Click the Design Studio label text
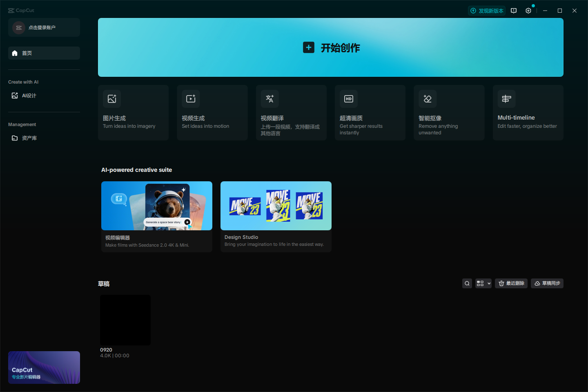Screen dimensions: 588x392 pos(241,237)
